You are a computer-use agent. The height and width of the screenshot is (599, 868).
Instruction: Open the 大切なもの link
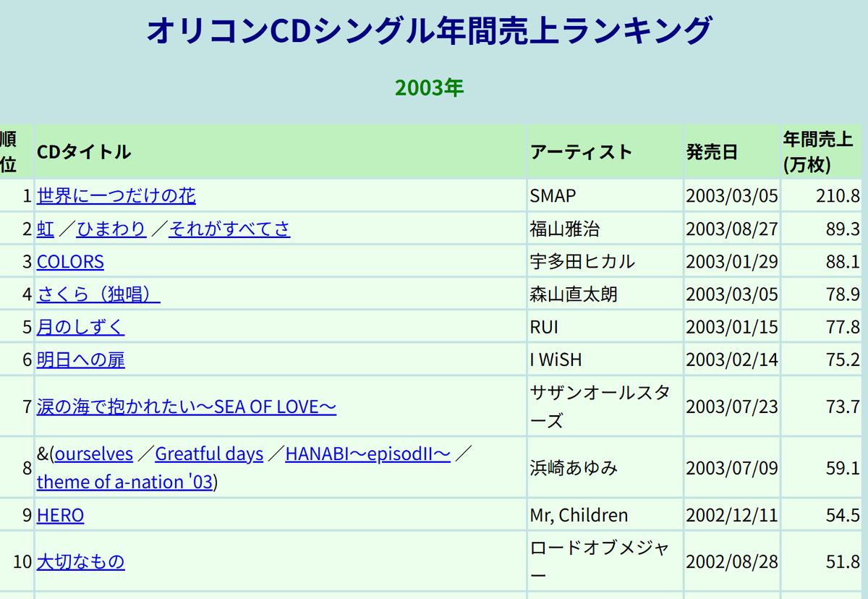coord(80,561)
